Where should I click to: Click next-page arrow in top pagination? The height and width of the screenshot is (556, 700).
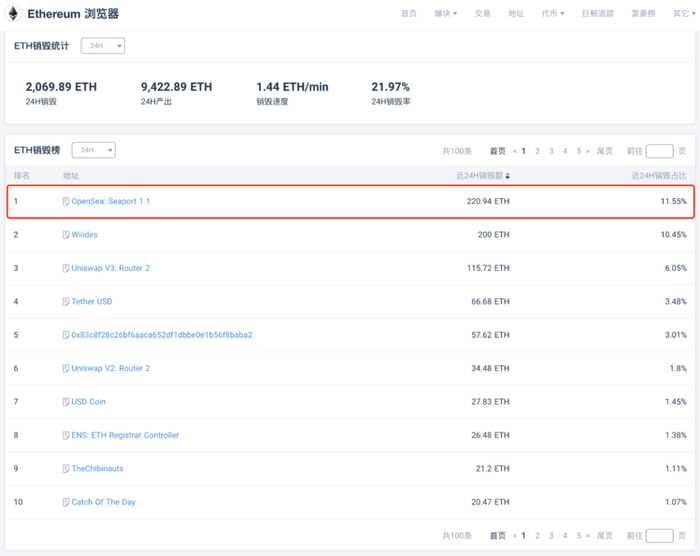tap(588, 151)
